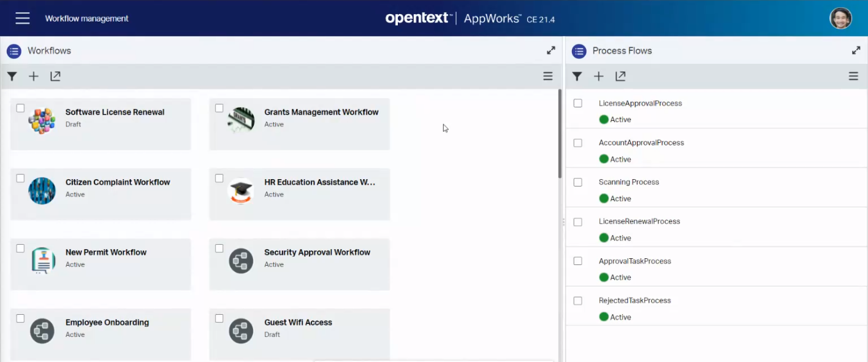Open the hamburger navigation menu
This screenshot has width=868, height=362.
click(x=23, y=18)
